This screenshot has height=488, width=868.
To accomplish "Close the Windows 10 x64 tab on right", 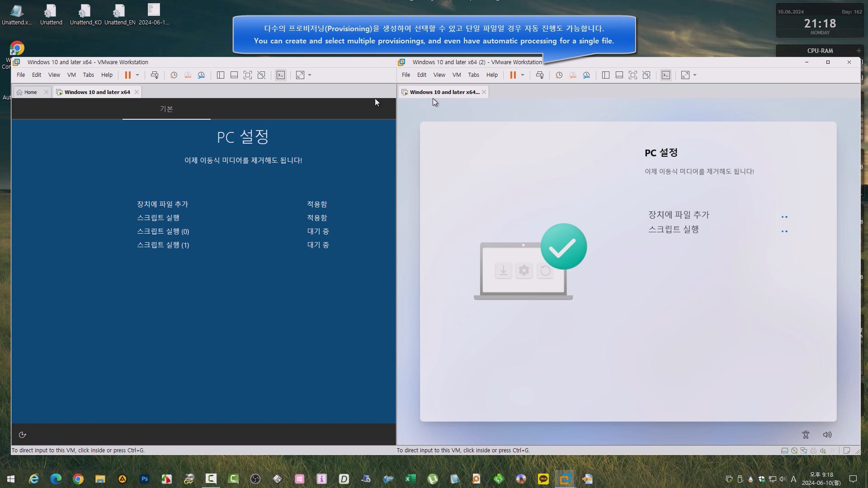I will (484, 92).
